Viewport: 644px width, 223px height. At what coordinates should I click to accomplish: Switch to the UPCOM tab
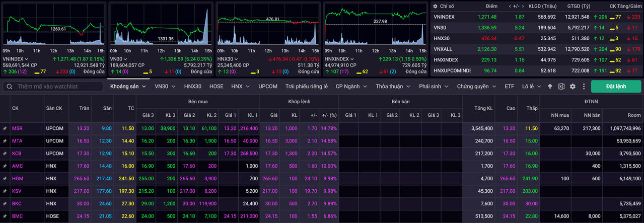[x=268, y=87]
